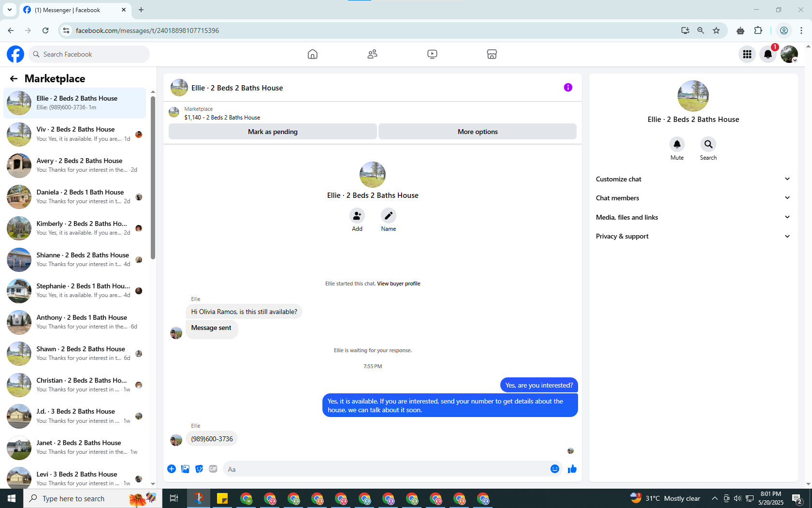Open the notifications bell
Image resolution: width=812 pixels, height=508 pixels.
768,54
